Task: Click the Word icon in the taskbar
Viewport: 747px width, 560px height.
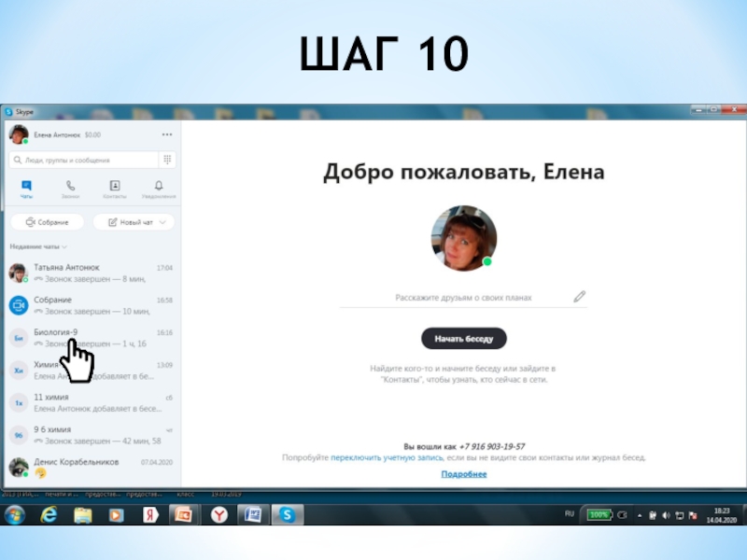Action: click(x=252, y=514)
